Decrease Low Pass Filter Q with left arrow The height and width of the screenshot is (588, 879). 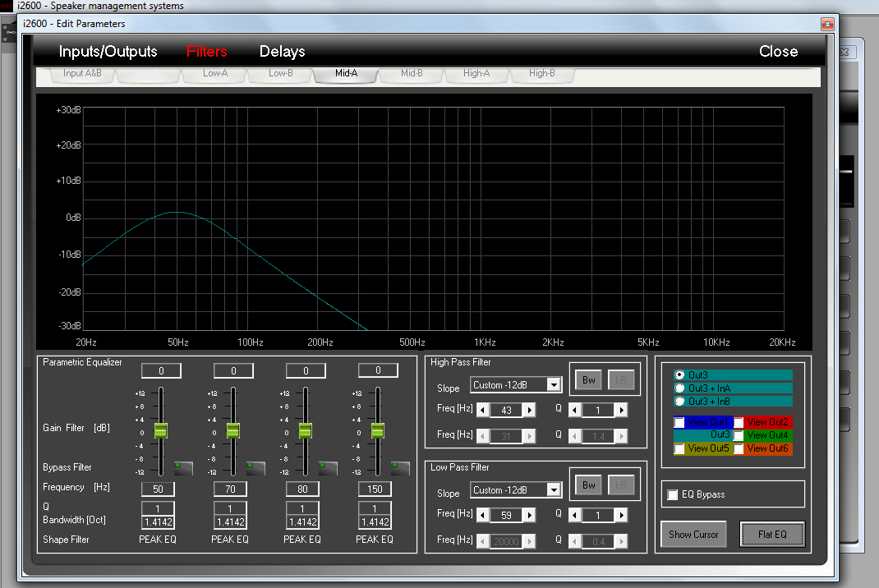click(574, 515)
